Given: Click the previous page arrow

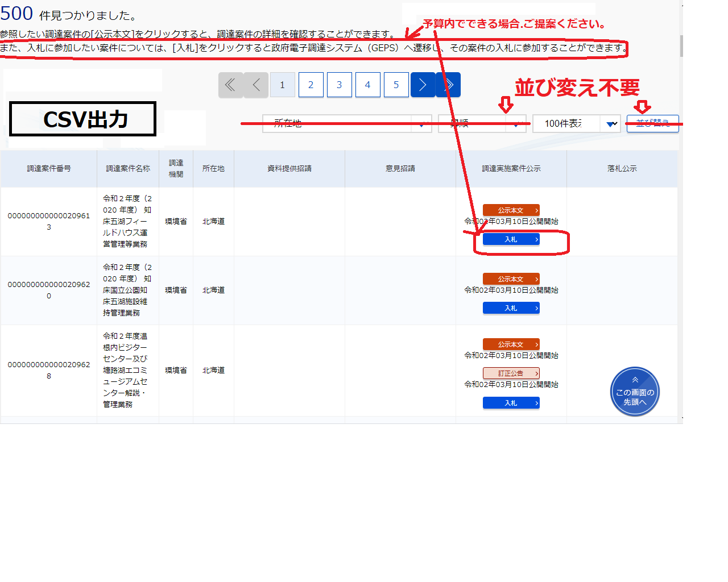Looking at the screenshot, I should pyautogui.click(x=256, y=85).
